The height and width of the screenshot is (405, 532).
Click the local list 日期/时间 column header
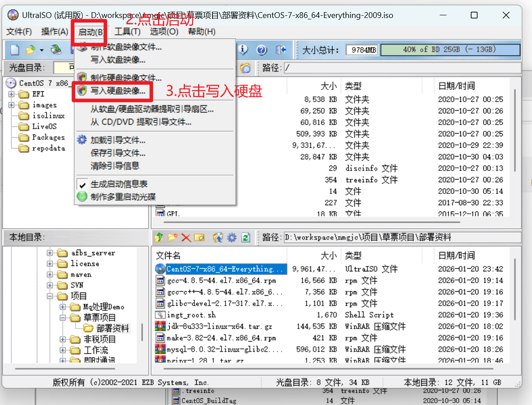pos(472,256)
